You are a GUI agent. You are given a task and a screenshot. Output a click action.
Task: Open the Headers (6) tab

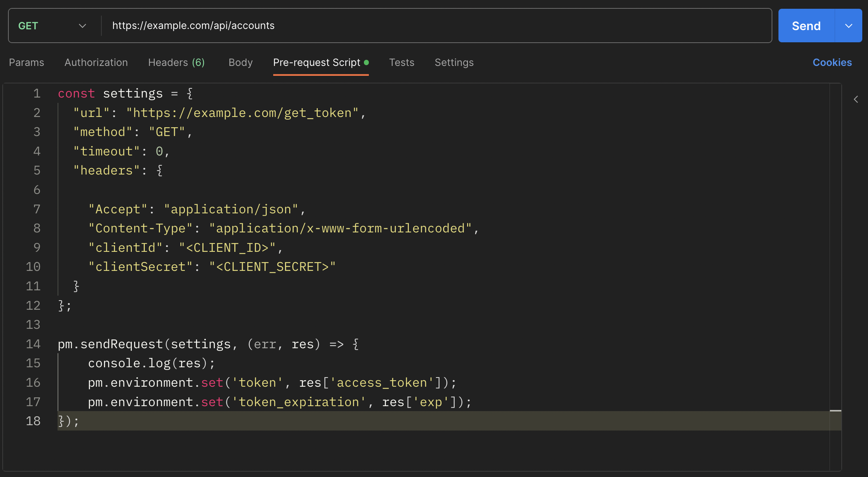pos(176,62)
